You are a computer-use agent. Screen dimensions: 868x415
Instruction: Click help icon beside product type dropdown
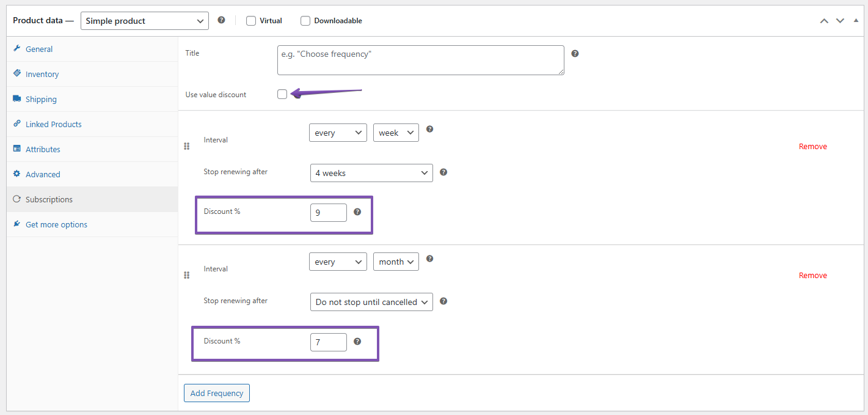coord(221,20)
